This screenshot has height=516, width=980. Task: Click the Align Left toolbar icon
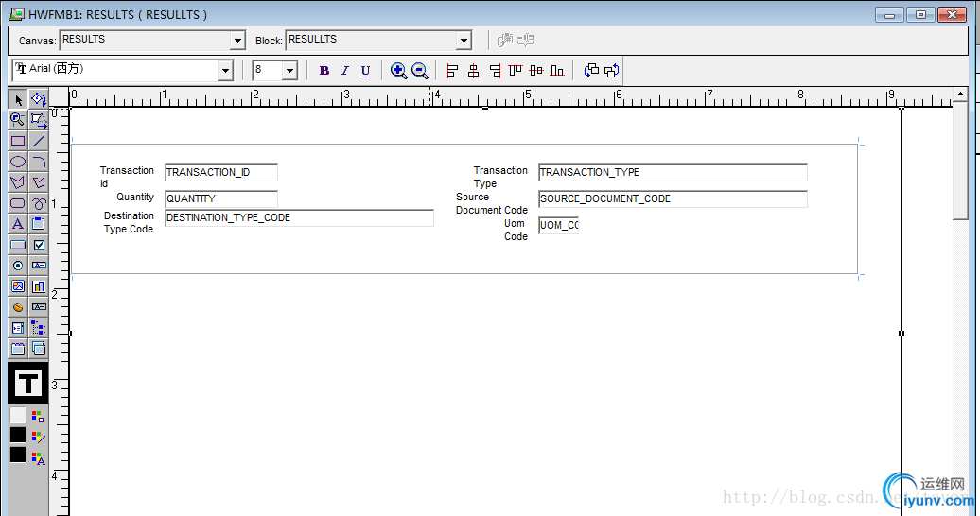click(x=452, y=71)
